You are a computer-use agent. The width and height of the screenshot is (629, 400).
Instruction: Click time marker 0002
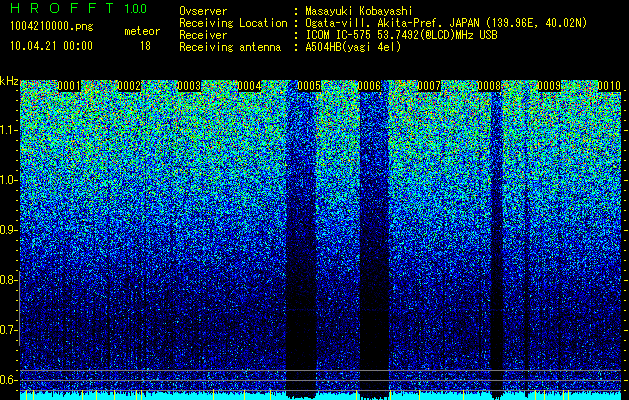pos(129,86)
